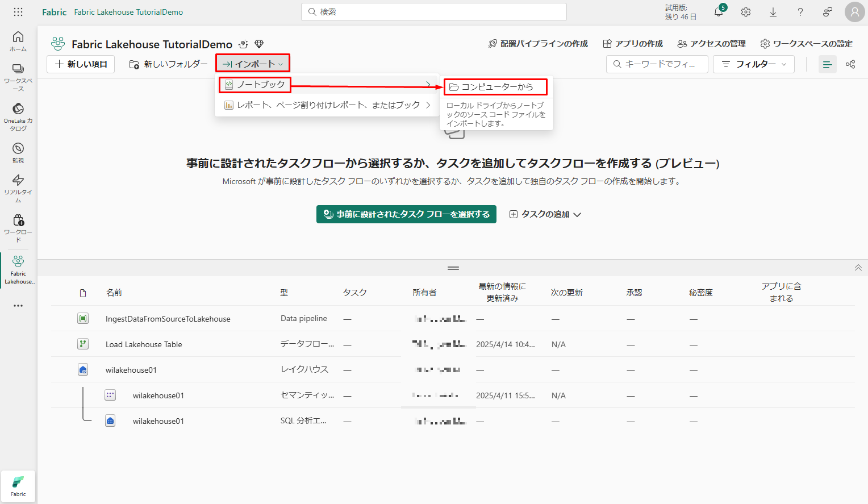Expand the インポート dropdown

click(253, 64)
